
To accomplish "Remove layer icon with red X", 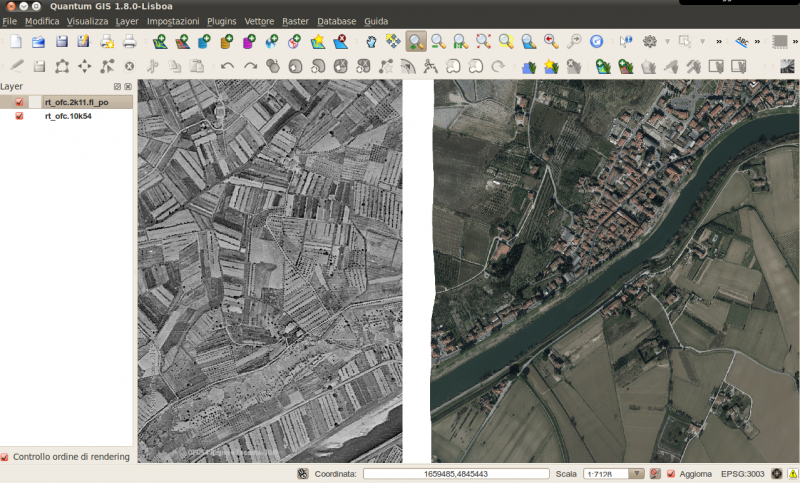I will point(340,41).
